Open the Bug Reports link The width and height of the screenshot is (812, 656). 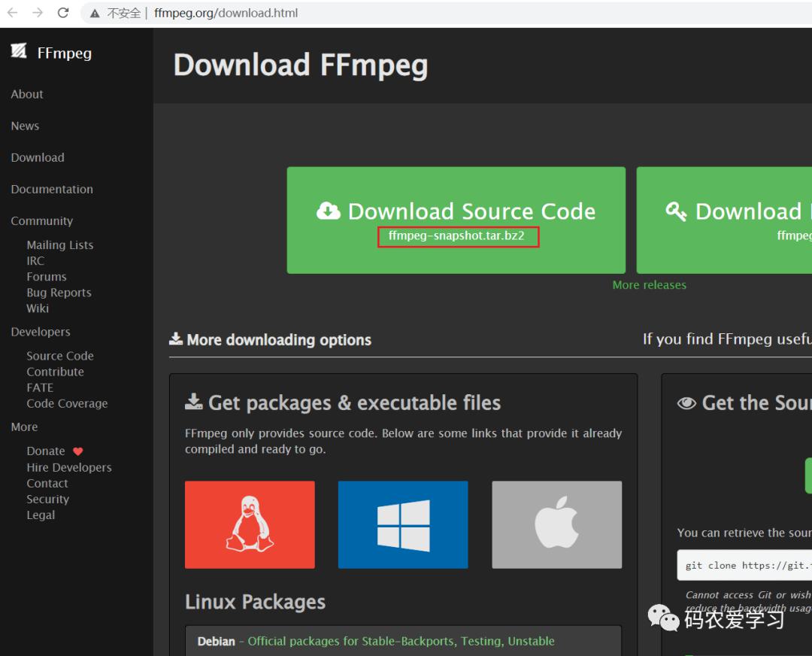[59, 293]
